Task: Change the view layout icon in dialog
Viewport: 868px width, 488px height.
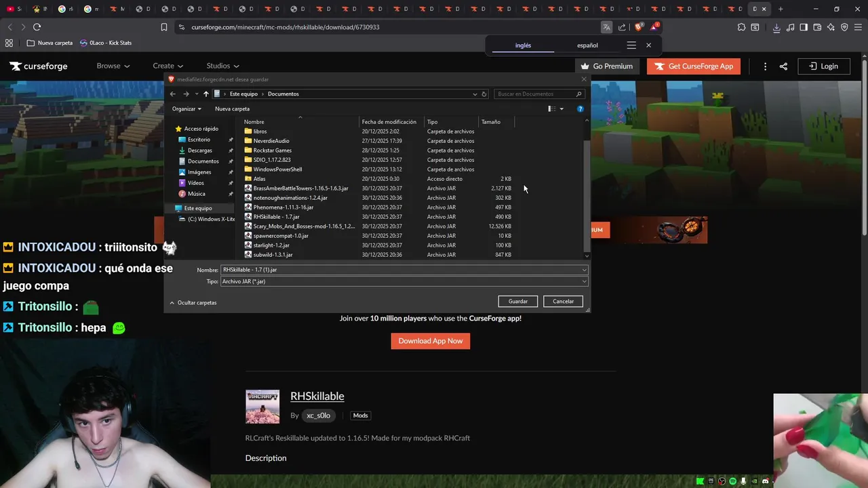Action: point(552,108)
